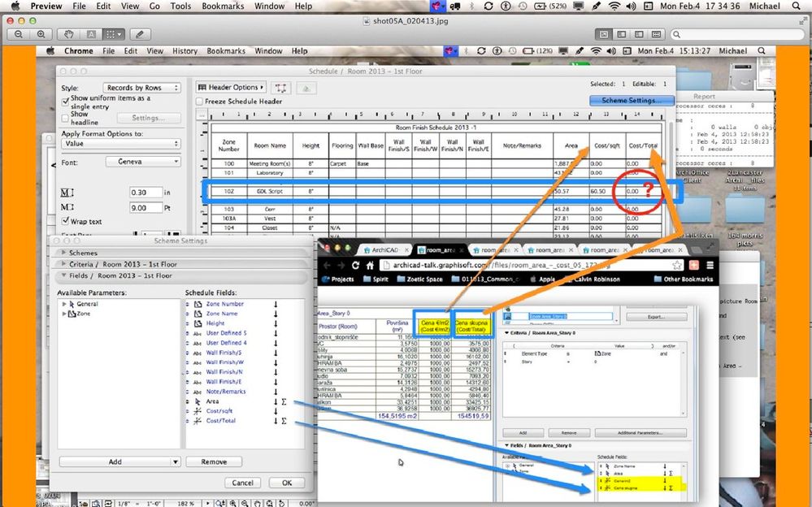The width and height of the screenshot is (812, 507).
Task: Click Chrome's reload button
Action: tap(355, 265)
